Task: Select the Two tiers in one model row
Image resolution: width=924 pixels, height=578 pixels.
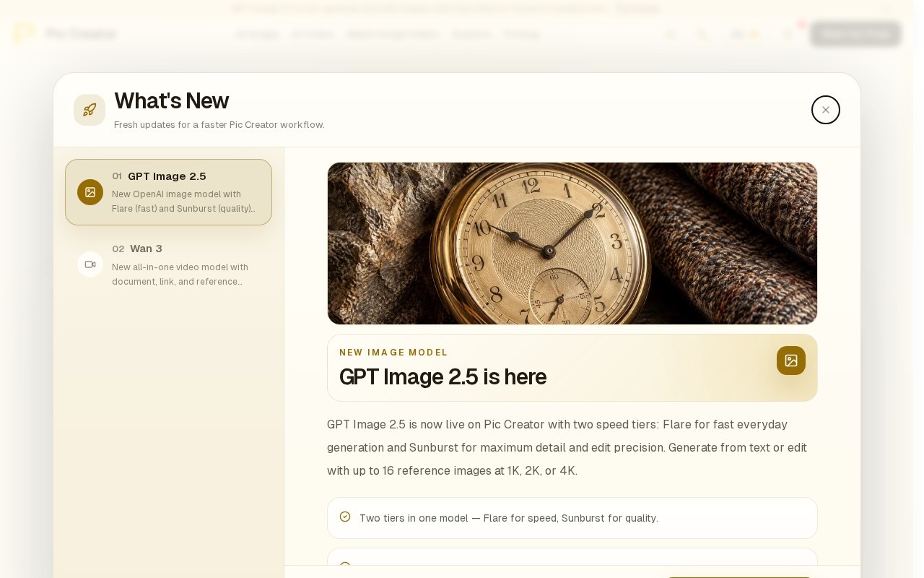Action: click(x=572, y=518)
